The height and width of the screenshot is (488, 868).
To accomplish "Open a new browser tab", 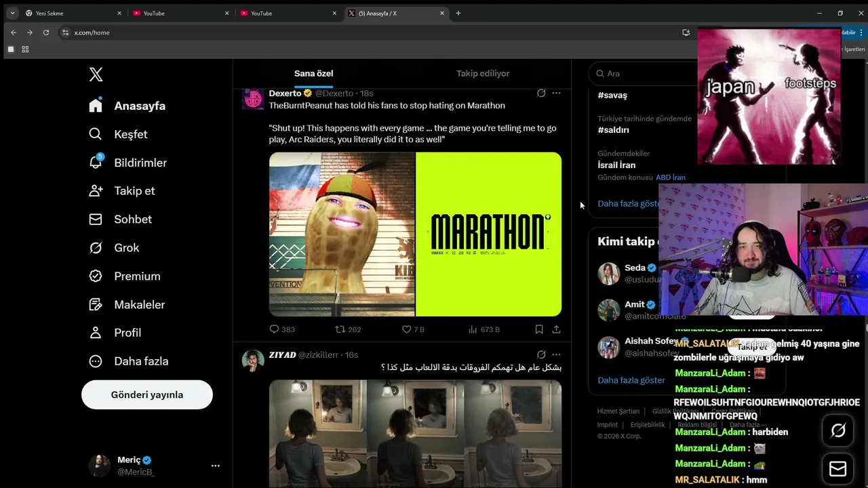I will 458,13.
